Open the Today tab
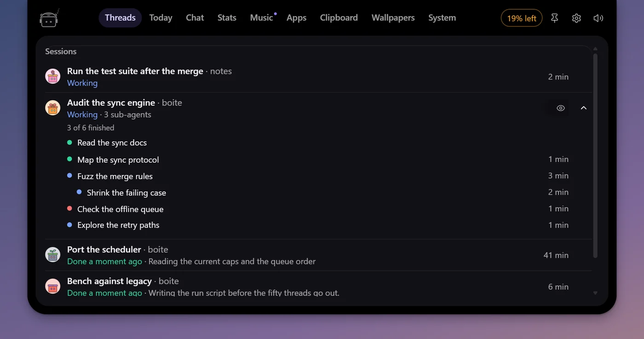 (161, 18)
